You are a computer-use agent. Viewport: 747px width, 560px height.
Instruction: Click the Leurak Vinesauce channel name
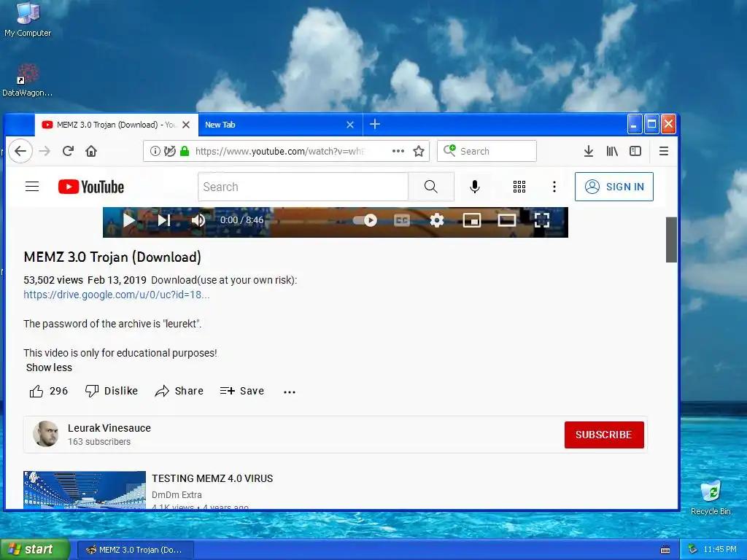[109, 428]
